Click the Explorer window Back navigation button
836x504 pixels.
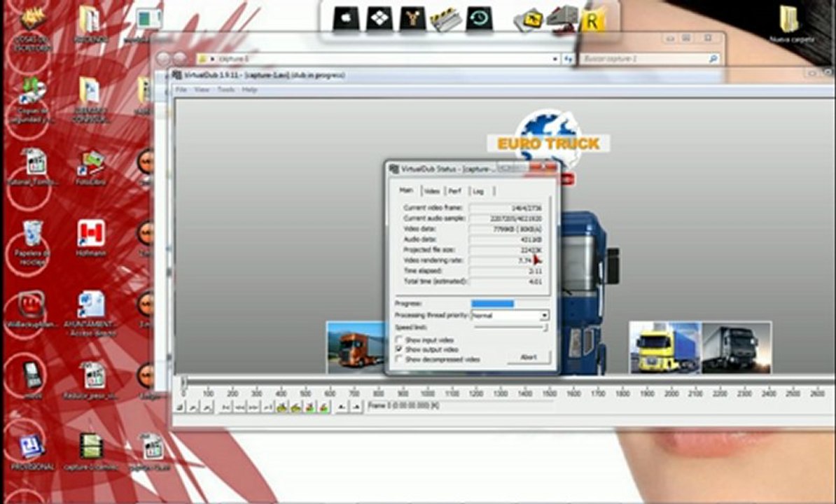164,59
